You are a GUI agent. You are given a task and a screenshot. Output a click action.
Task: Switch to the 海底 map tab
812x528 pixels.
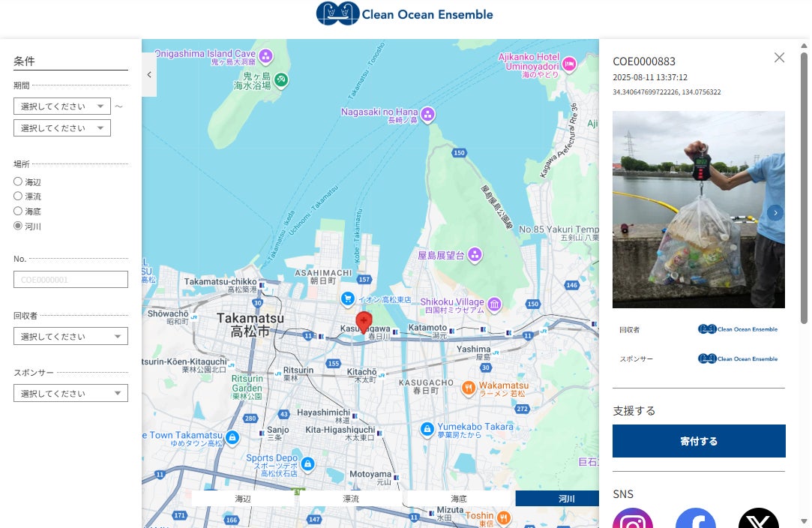[458, 499]
